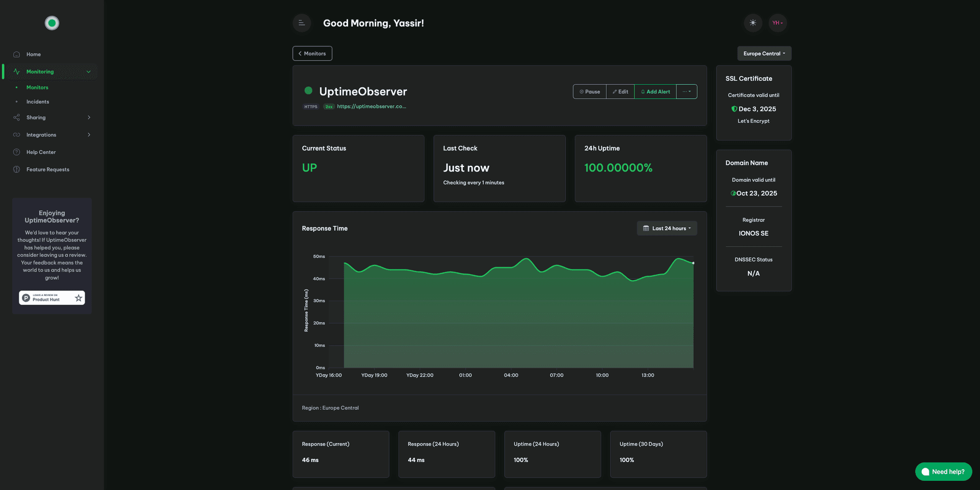Click the 44 ms 24-hour response value

click(x=416, y=460)
